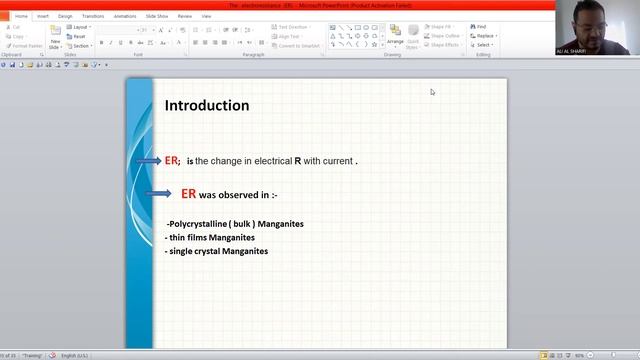This screenshot has height=360, width=640.
Task: Open the Shape Fill options
Action: [x=439, y=27]
